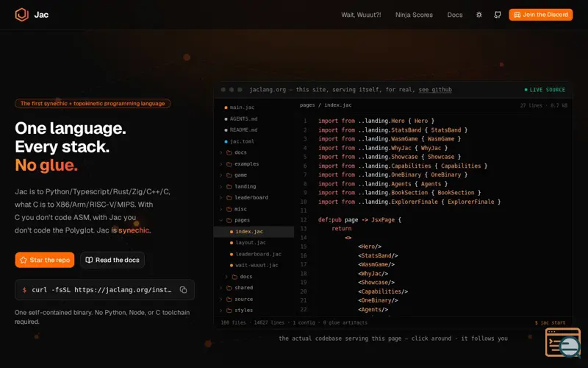Viewport: 588px width, 368px height.
Task: Open the GitHub icon link in the header
Action: 498,15
